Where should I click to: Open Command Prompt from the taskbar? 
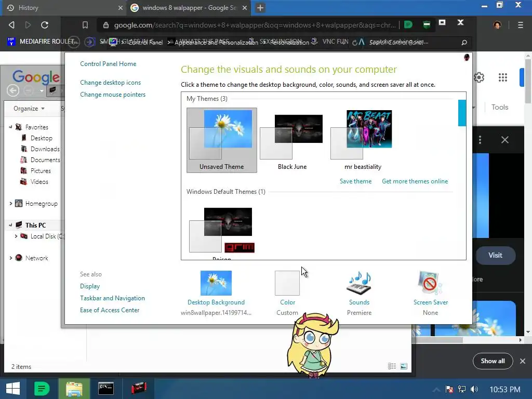106,389
